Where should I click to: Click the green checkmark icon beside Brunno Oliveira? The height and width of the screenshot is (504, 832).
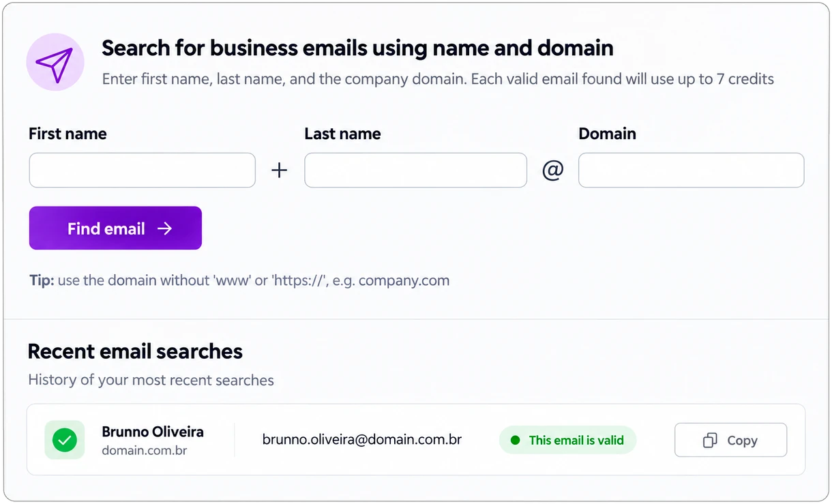65,440
